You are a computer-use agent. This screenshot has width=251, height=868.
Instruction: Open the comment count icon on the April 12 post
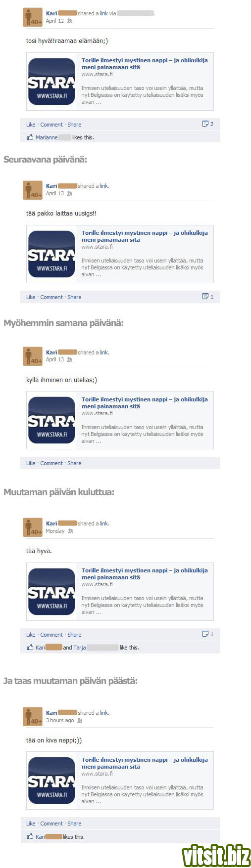click(205, 124)
